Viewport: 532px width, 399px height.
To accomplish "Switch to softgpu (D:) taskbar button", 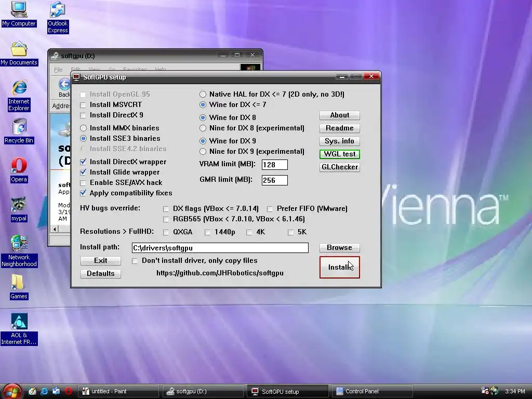I will click(x=203, y=392).
